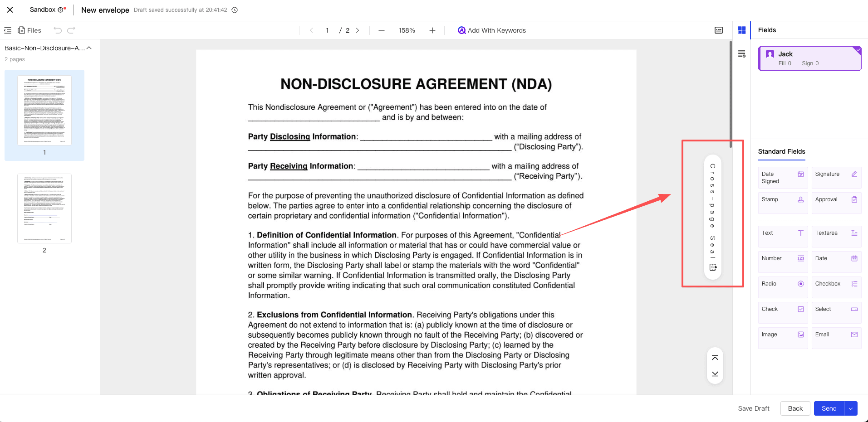Add a Select dropdown field
This screenshot has height=422, width=868.
(x=836, y=310)
